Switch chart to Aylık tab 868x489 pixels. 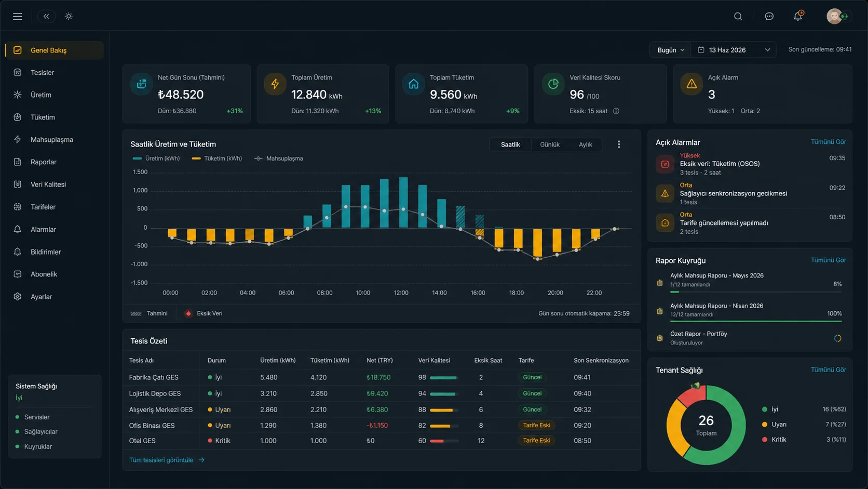(586, 144)
